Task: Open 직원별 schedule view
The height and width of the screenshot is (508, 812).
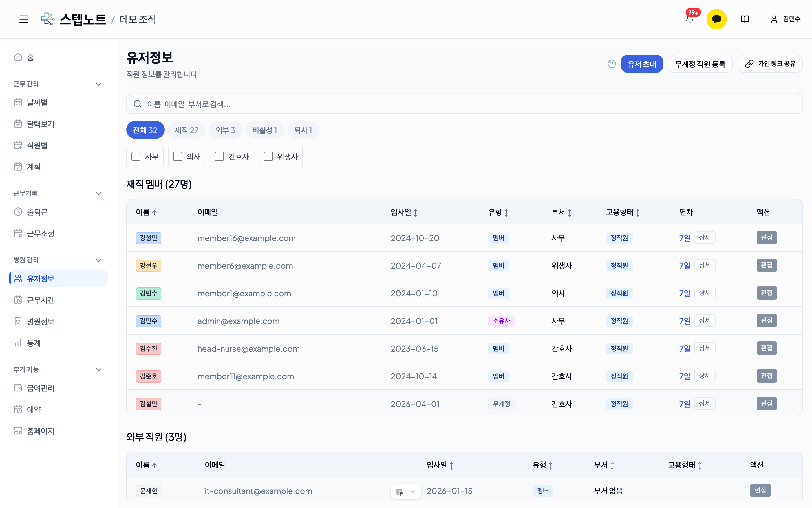Action: pyautogui.click(x=58, y=145)
